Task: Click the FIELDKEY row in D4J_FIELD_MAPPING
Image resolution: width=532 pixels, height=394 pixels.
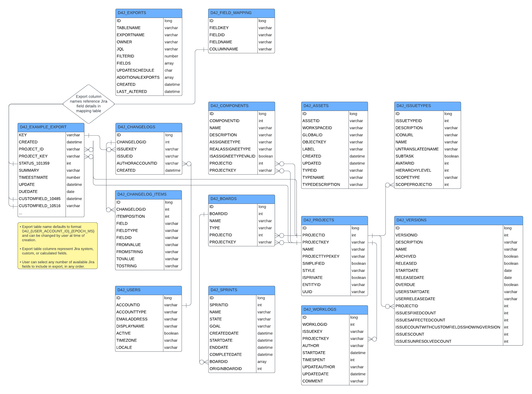Action: (241, 28)
